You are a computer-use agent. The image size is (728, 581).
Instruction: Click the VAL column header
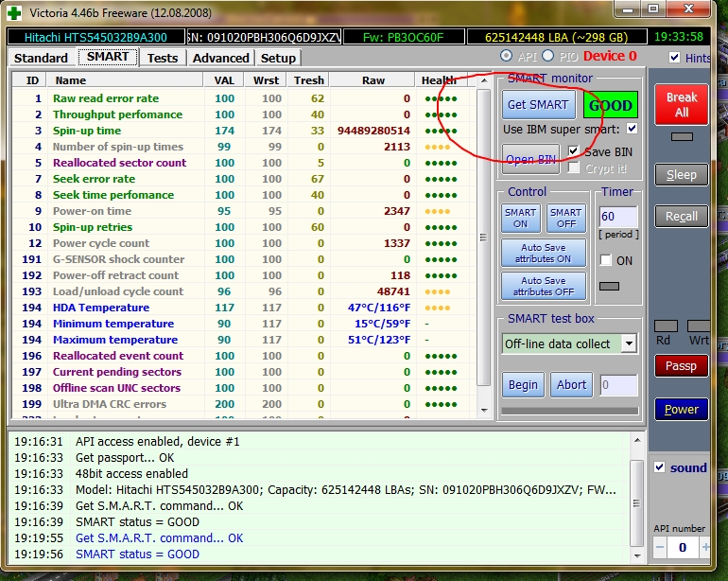coord(224,80)
